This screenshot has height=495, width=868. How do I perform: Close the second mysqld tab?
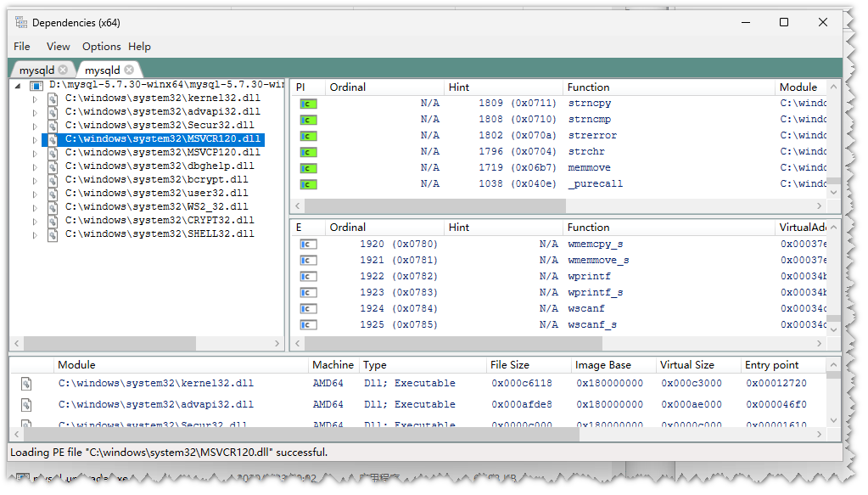[129, 70]
